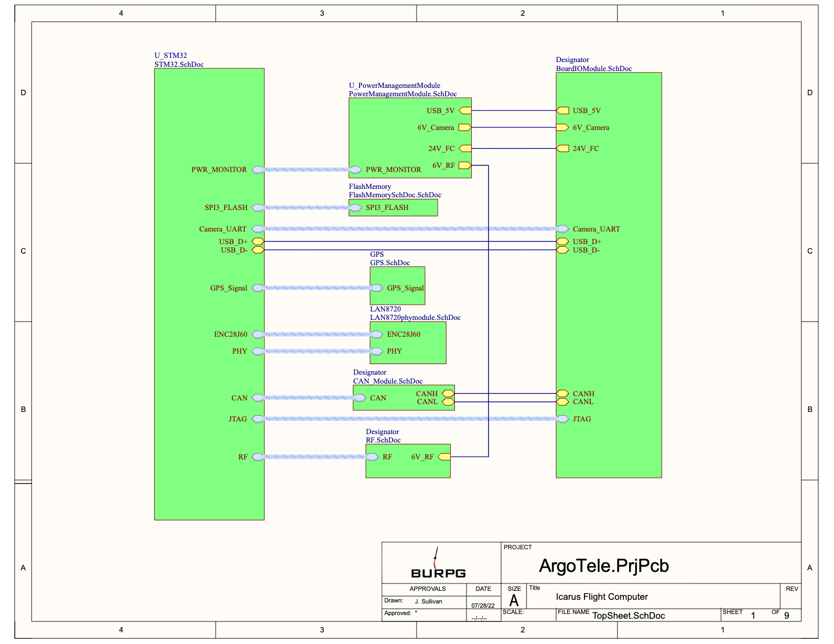Click the 6V_Camera port arrow on BoardIOModule
Screen dimensions: 834x644
[563, 127]
